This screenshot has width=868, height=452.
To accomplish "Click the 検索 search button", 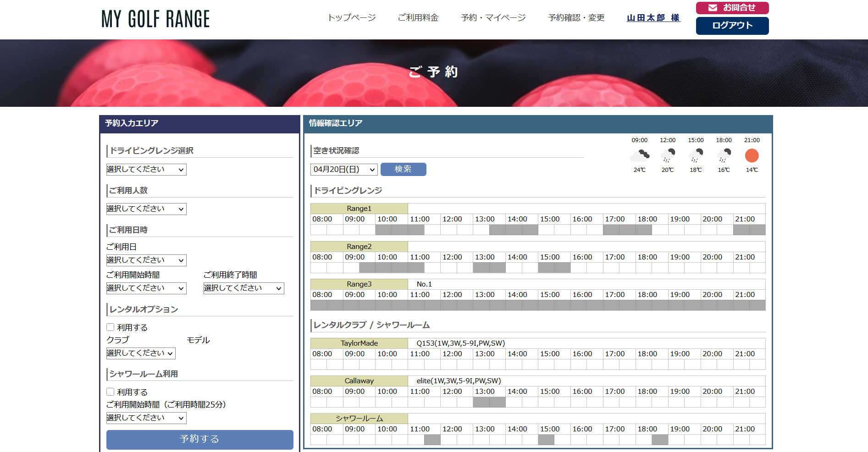I will click(x=403, y=170).
